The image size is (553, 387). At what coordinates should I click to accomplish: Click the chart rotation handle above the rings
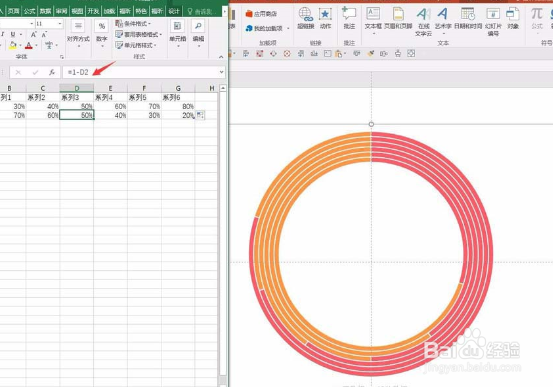click(371, 124)
